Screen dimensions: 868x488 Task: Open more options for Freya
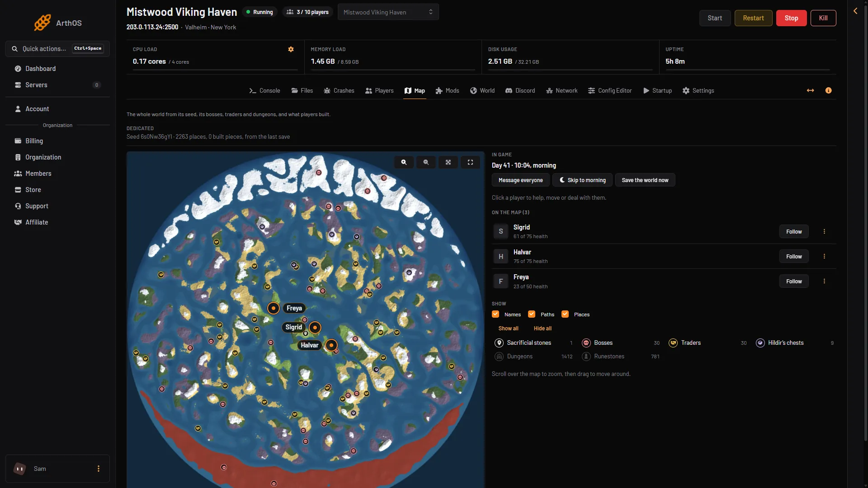[x=824, y=281]
